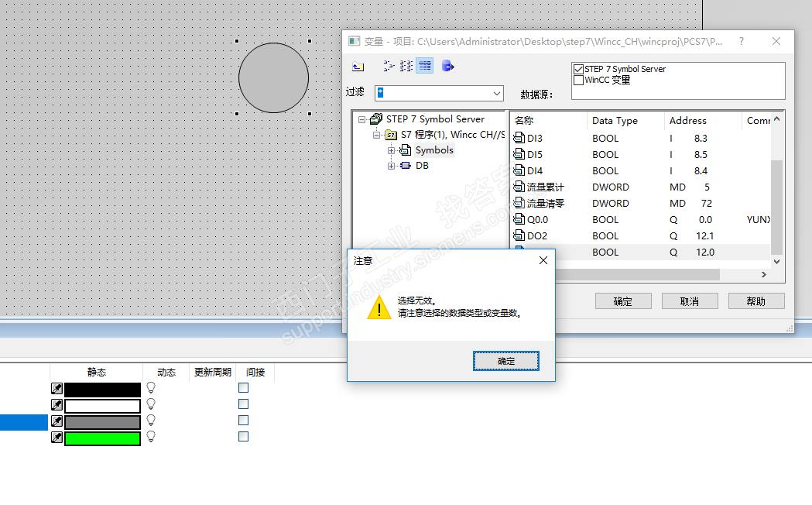Viewport: 812px width, 505px height.
Task: Click dynamic bulb icon in black swatch row
Action: point(151,388)
